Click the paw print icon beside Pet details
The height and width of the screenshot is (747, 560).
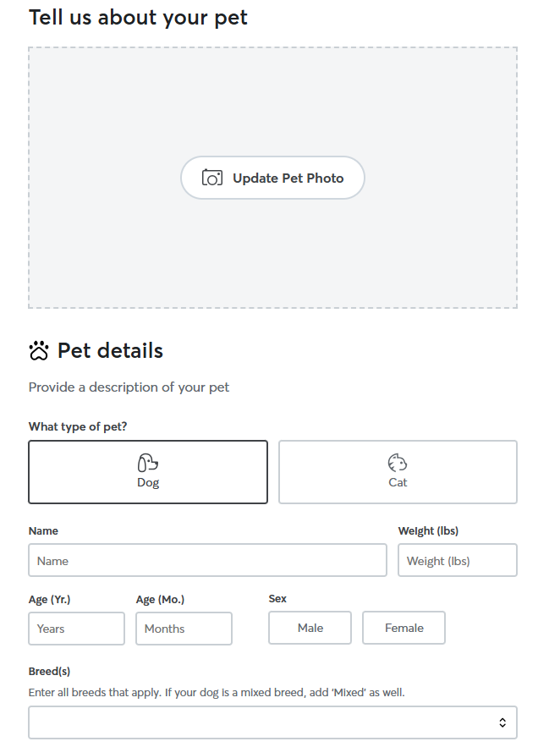click(x=39, y=351)
